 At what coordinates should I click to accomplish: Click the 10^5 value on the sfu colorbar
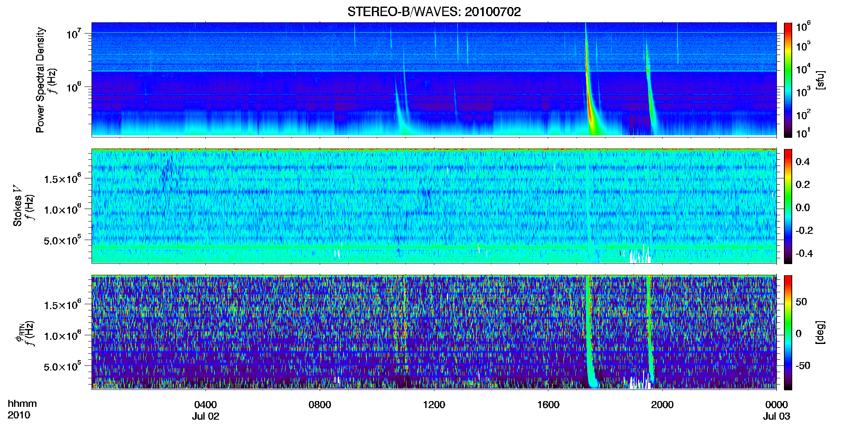803,46
